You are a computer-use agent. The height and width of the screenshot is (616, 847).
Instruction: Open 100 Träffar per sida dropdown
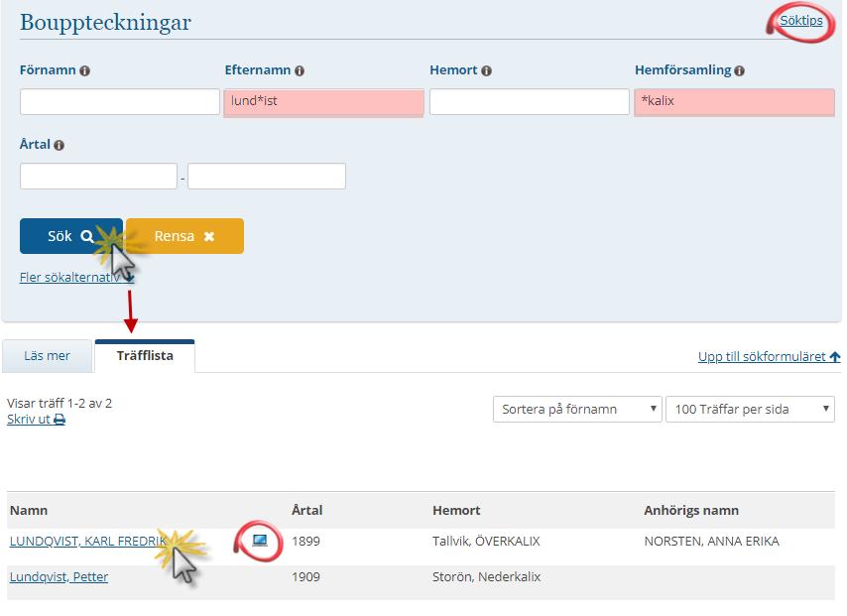tap(750, 409)
